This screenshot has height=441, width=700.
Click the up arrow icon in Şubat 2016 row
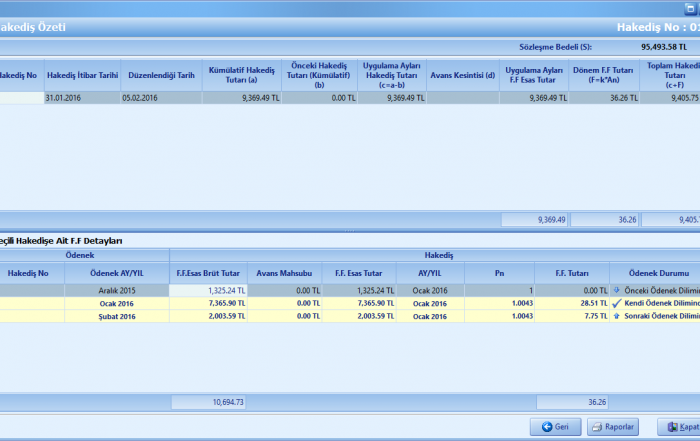point(616,315)
